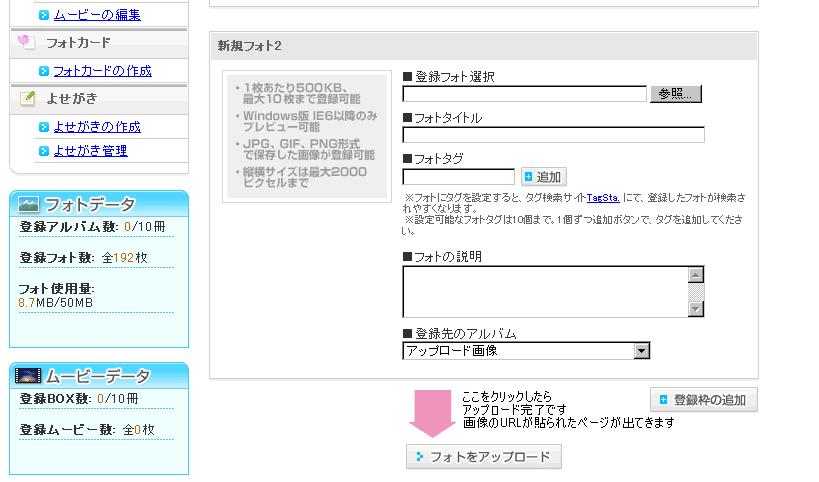The image size is (819, 482).
Task: Click inside the フォトの説明 text area
Action: coord(545,291)
